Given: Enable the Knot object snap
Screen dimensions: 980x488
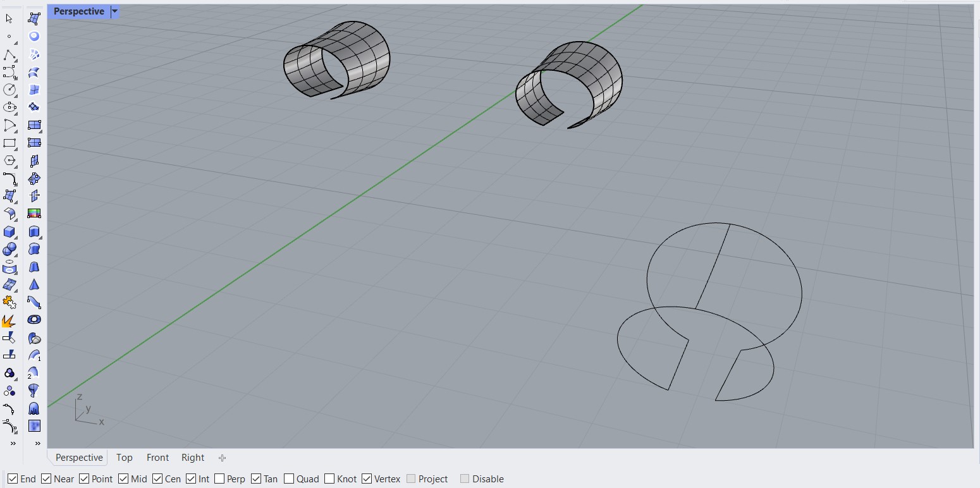Looking at the screenshot, I should tap(329, 479).
